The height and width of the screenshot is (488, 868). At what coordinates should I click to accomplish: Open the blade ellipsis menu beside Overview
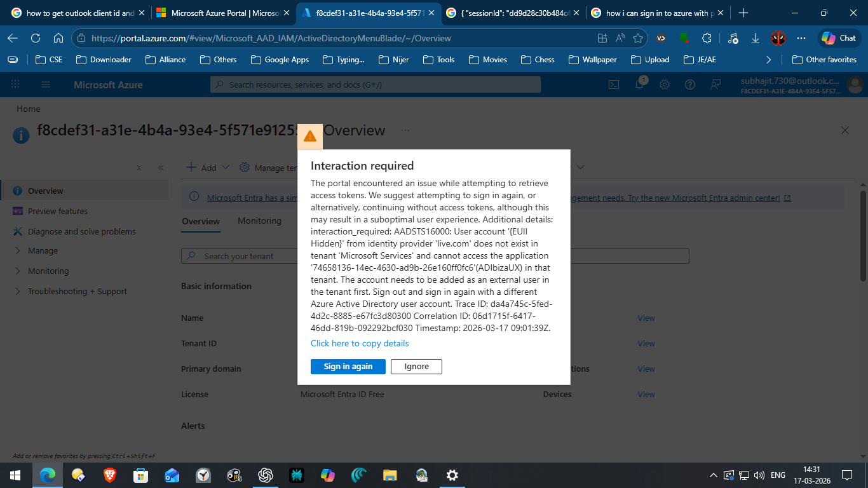[405, 130]
